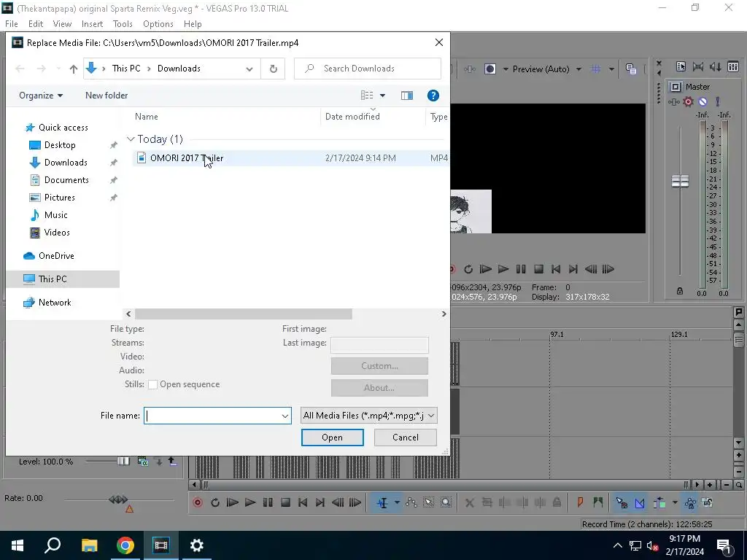
Task: Toggle Automatic Crossfades in timeline toolbar
Action: tap(640, 502)
